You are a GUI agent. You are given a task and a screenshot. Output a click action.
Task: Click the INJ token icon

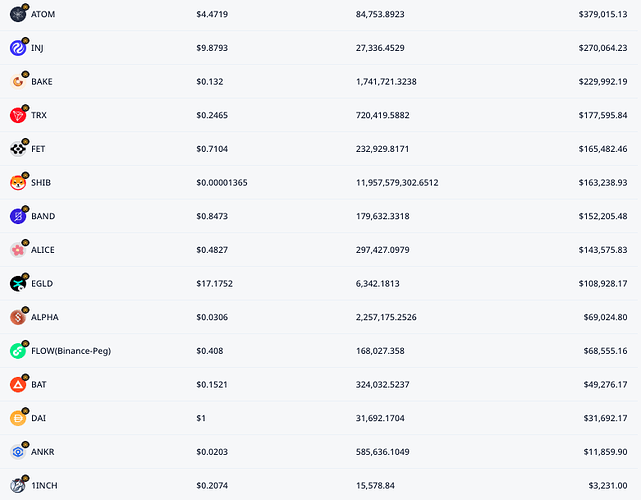pyautogui.click(x=18, y=48)
